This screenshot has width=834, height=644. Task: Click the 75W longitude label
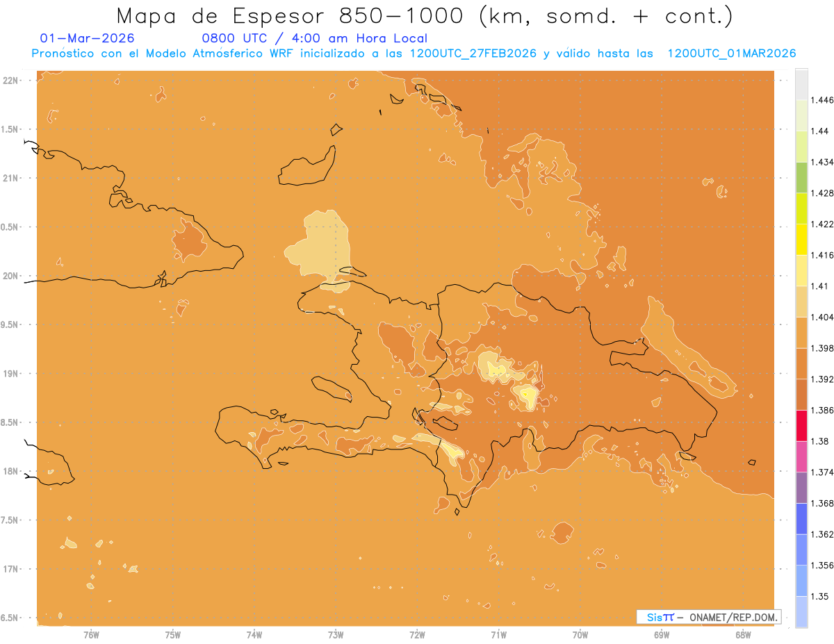[x=173, y=635]
